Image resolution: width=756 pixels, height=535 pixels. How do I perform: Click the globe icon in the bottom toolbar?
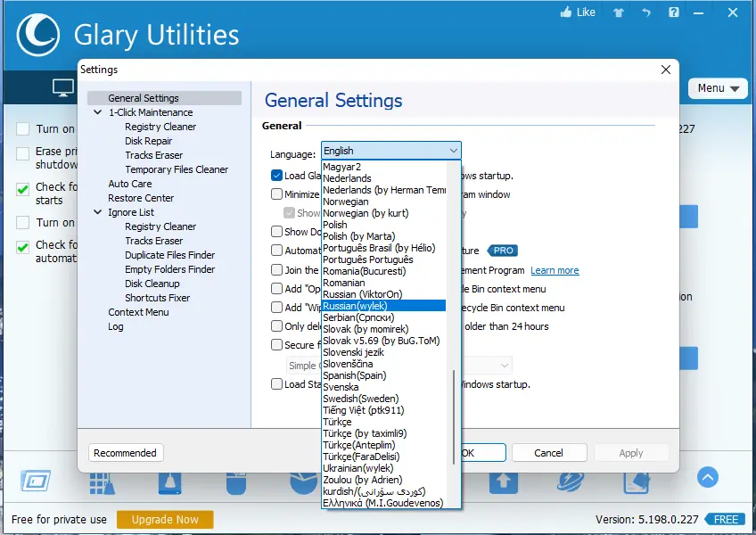570,481
